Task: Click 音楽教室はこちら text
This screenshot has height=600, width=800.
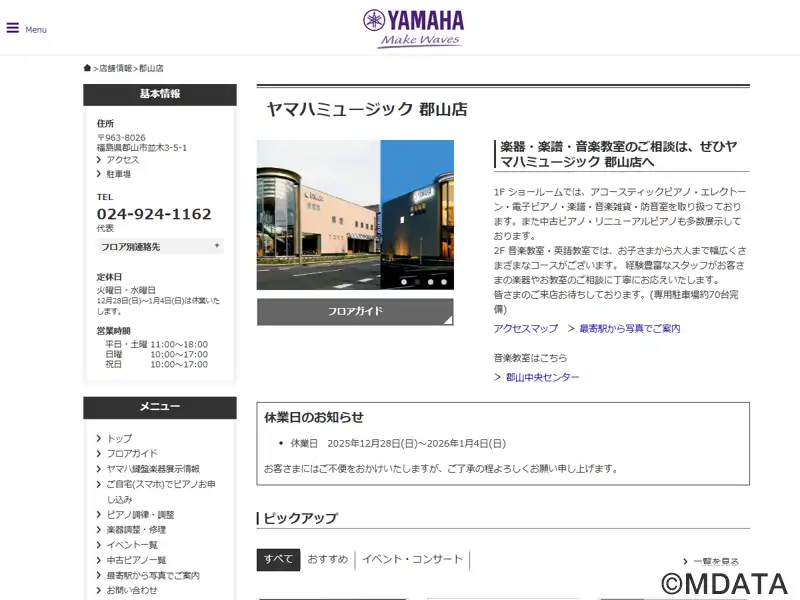Action: point(530,358)
